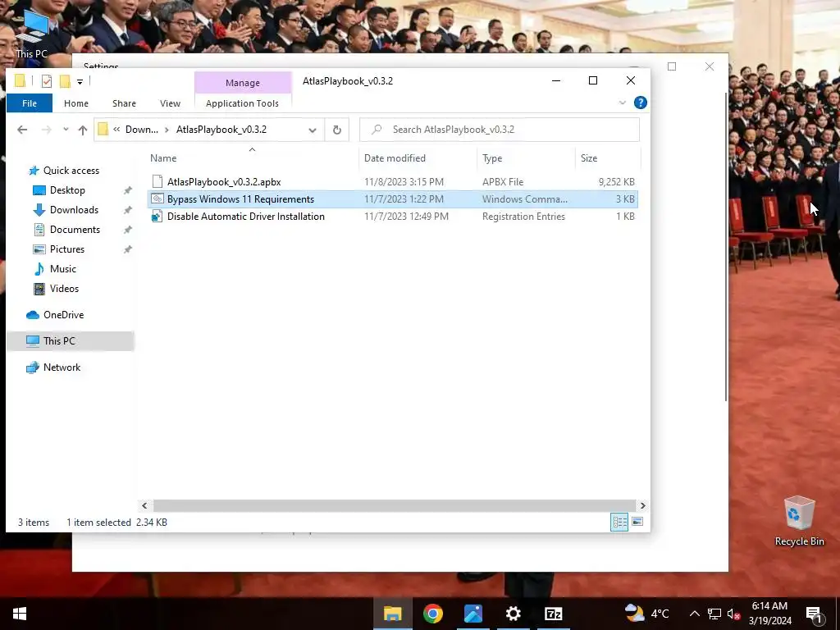Open 7-Zip from the taskbar
Screen dimensions: 840x630
tap(554, 614)
